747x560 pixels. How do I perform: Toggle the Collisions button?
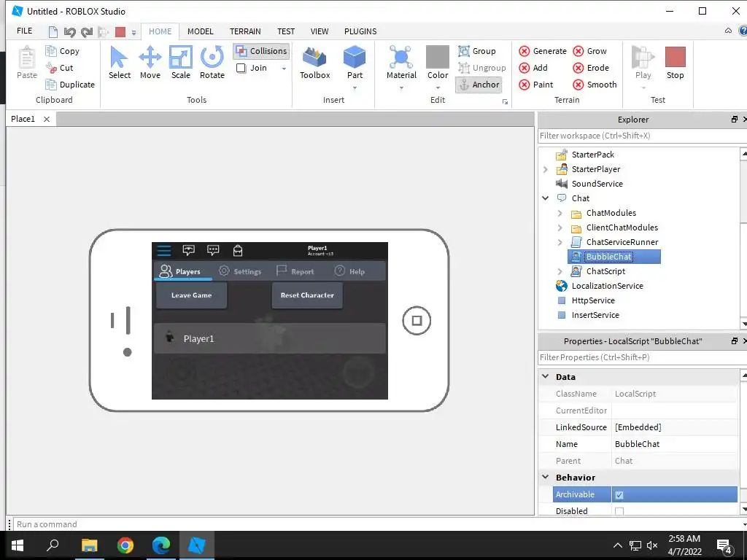coord(262,51)
